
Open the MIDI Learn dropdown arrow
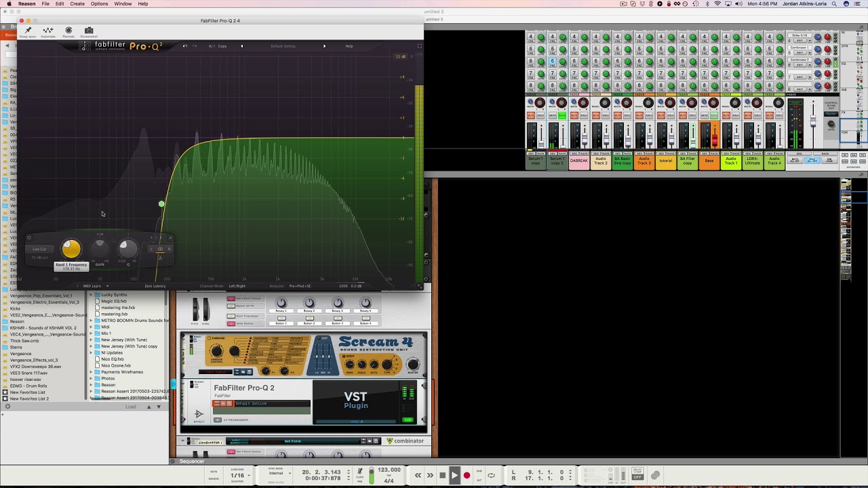[x=107, y=286]
